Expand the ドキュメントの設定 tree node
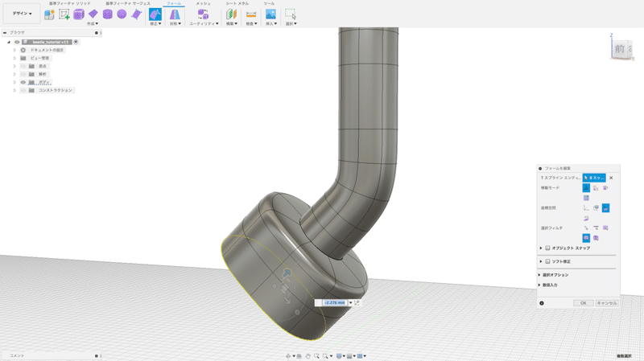 [x=14, y=50]
